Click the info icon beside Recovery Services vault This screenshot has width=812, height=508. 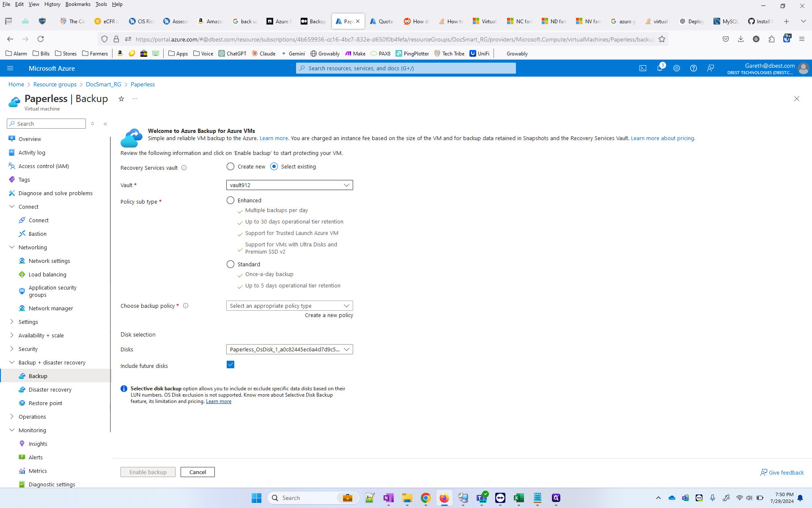(x=184, y=168)
